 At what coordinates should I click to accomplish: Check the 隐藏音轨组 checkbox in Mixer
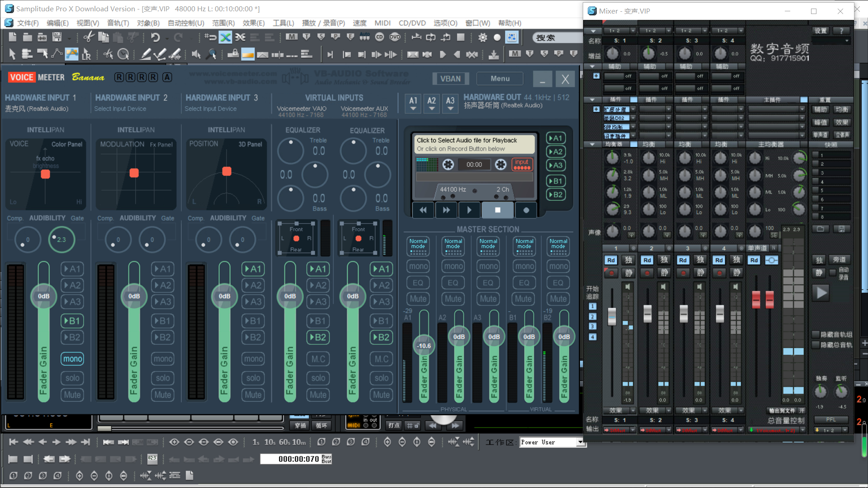point(816,335)
